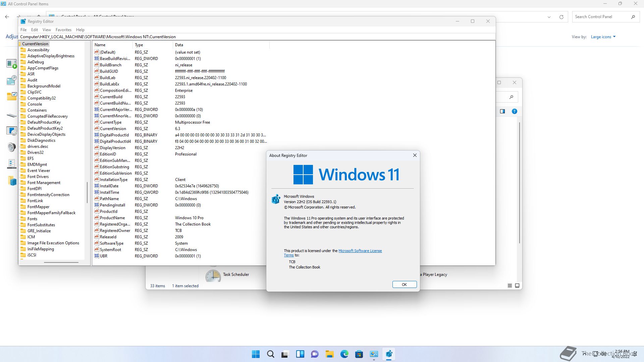This screenshot has height=362, width=644.
Task: Select the UBR DWORD value icon
Action: tap(97, 256)
